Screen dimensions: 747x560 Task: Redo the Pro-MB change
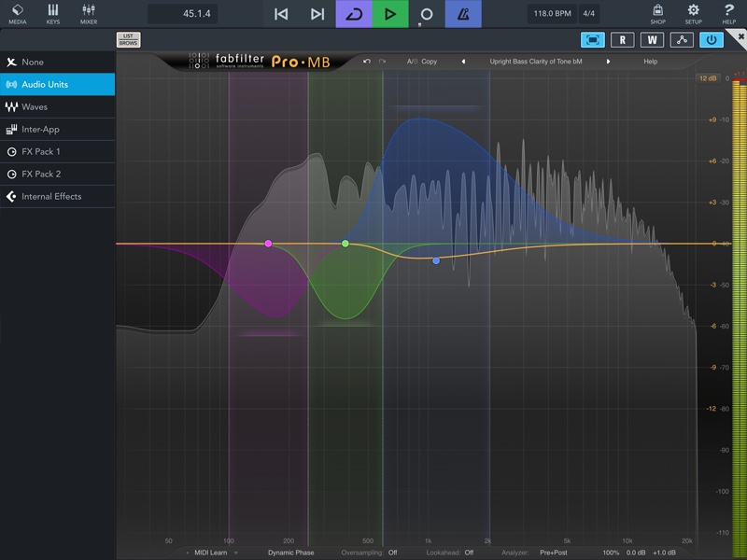[382, 62]
